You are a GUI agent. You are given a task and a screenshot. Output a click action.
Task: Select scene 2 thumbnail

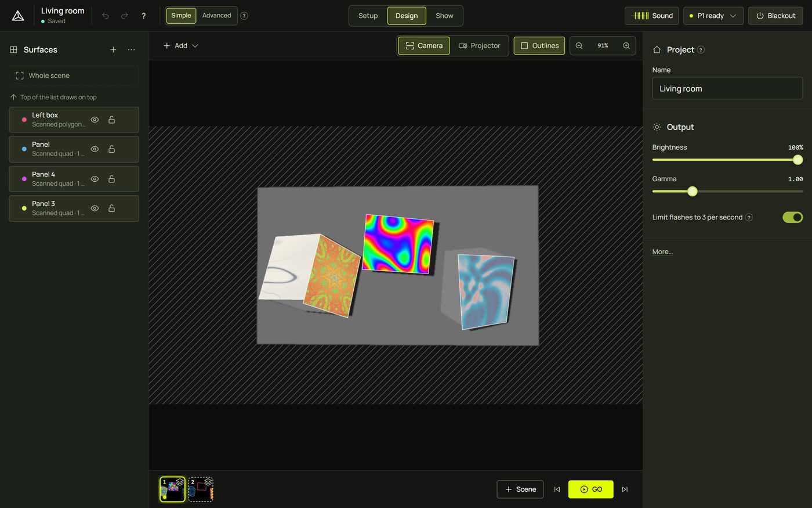201,489
